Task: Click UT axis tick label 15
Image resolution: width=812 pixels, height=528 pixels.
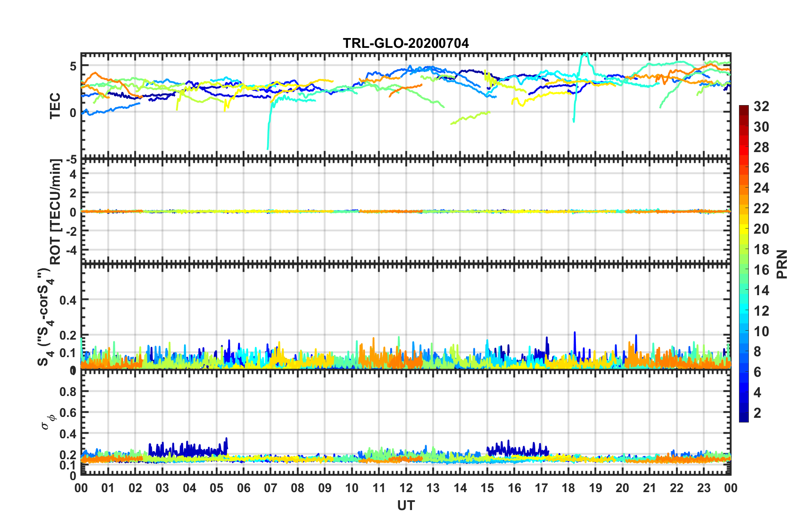Action: (487, 488)
